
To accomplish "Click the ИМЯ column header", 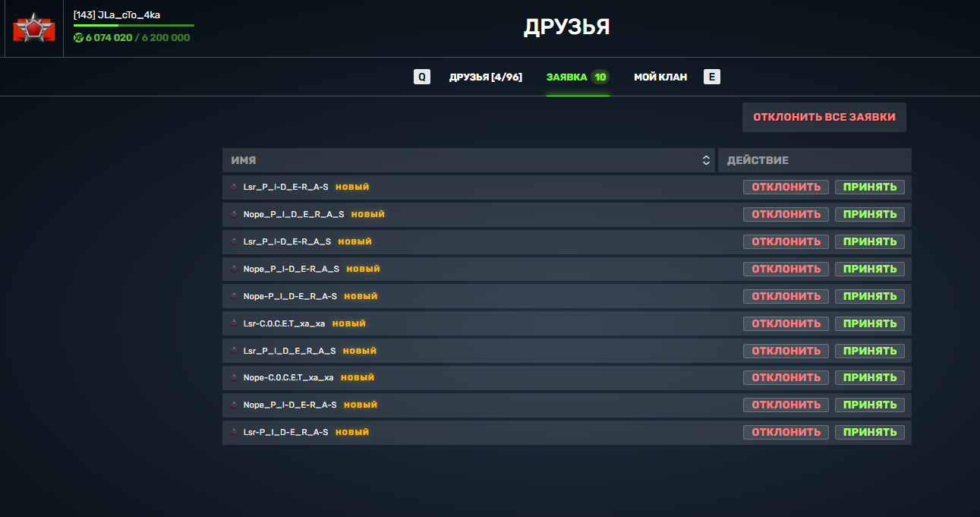I will tap(468, 160).
